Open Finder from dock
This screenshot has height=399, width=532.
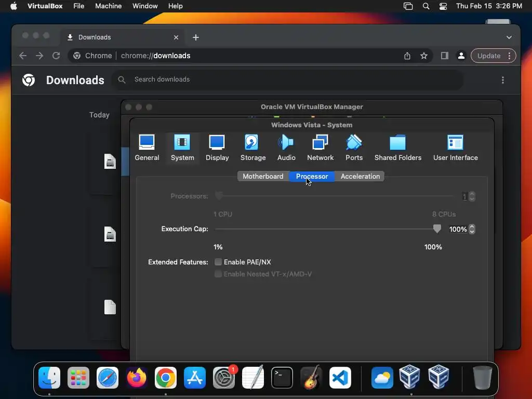[49, 378]
